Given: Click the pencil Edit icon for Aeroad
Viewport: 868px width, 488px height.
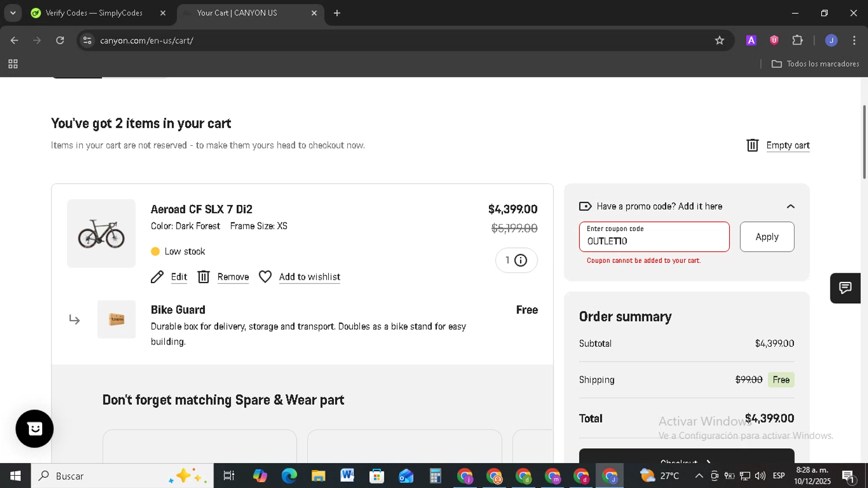Looking at the screenshot, I should [157, 277].
